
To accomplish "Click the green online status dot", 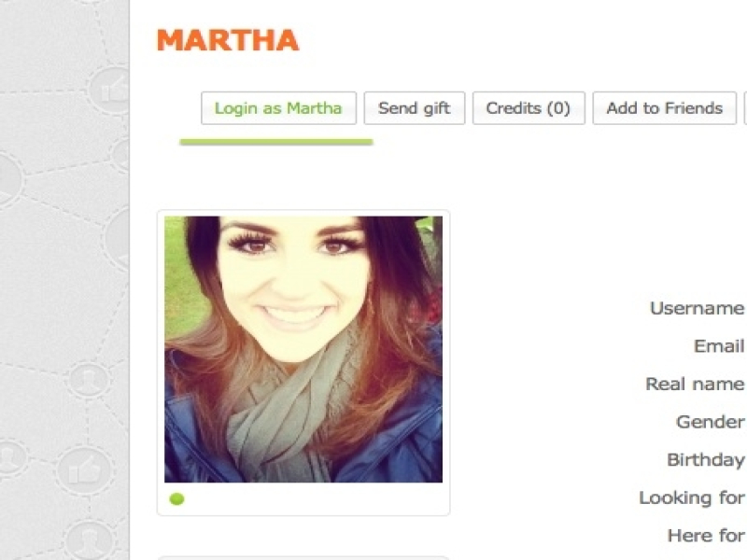I will pos(176,499).
